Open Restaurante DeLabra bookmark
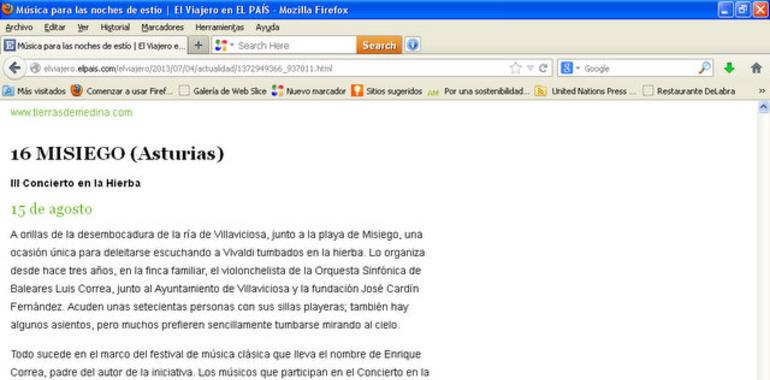 pyautogui.click(x=689, y=91)
